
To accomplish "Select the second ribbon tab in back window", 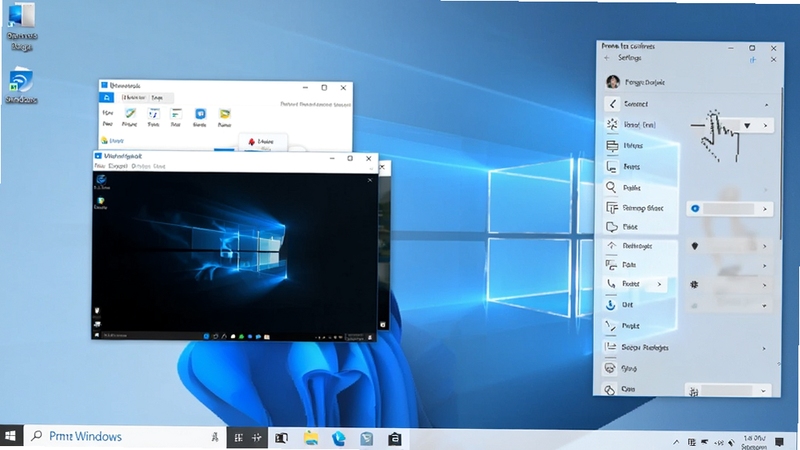I will coord(134,97).
